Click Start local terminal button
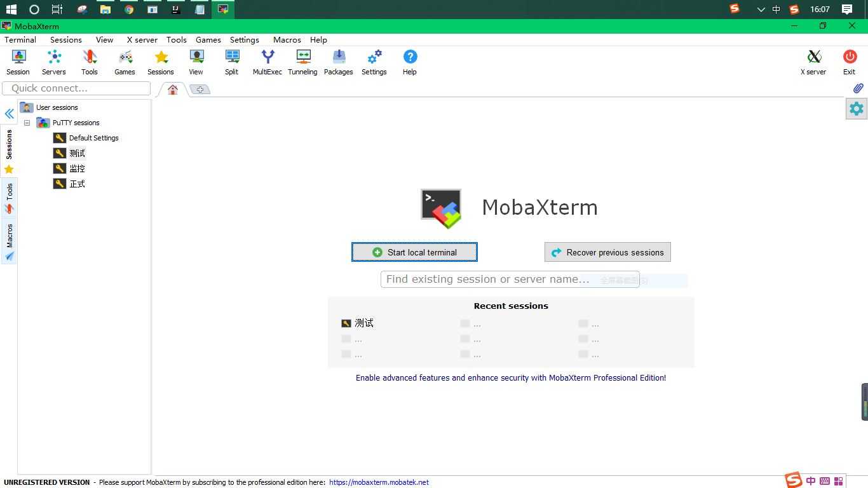The height and width of the screenshot is (488, 868). pyautogui.click(x=414, y=252)
